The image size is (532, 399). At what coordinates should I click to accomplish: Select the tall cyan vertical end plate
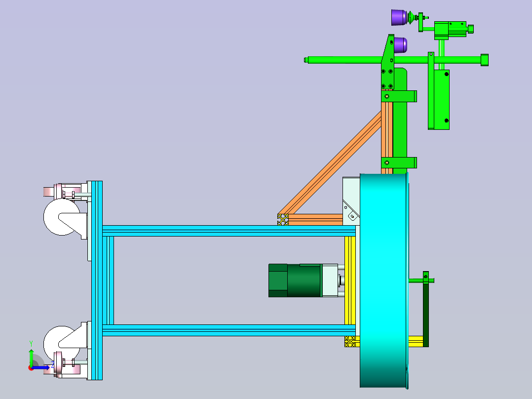[x=97, y=280]
